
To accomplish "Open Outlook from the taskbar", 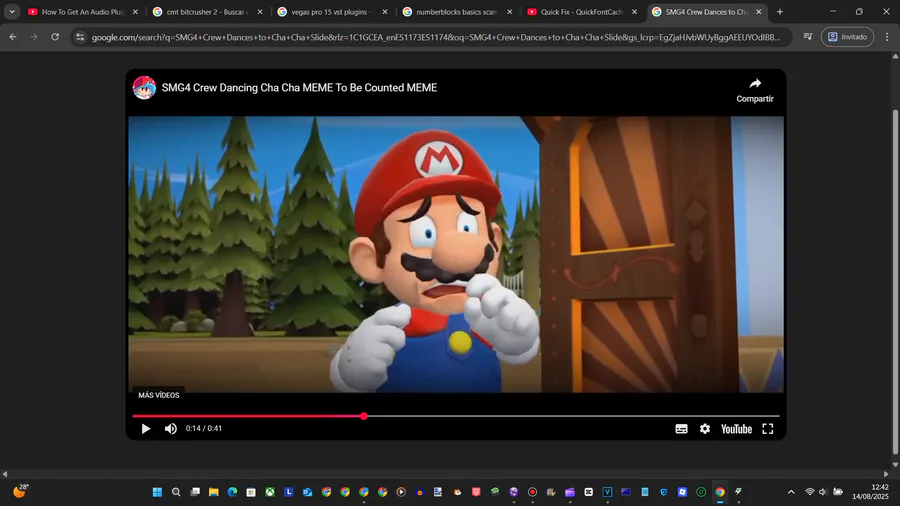I will click(307, 492).
